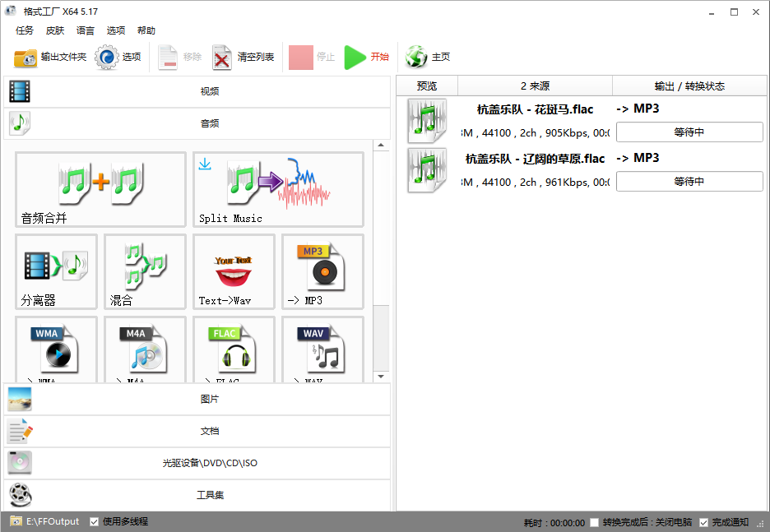Choose the M4A format conversion icon
Image resolution: width=770 pixels, height=532 pixels.
pyautogui.click(x=145, y=349)
